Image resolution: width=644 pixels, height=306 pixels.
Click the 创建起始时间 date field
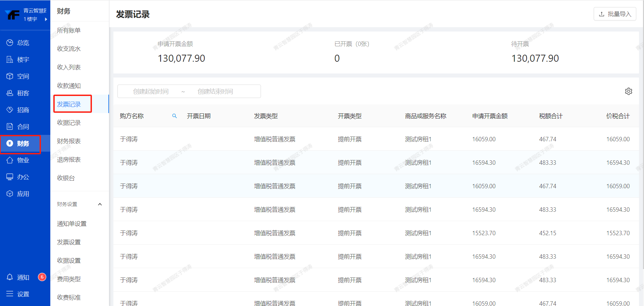(x=151, y=92)
